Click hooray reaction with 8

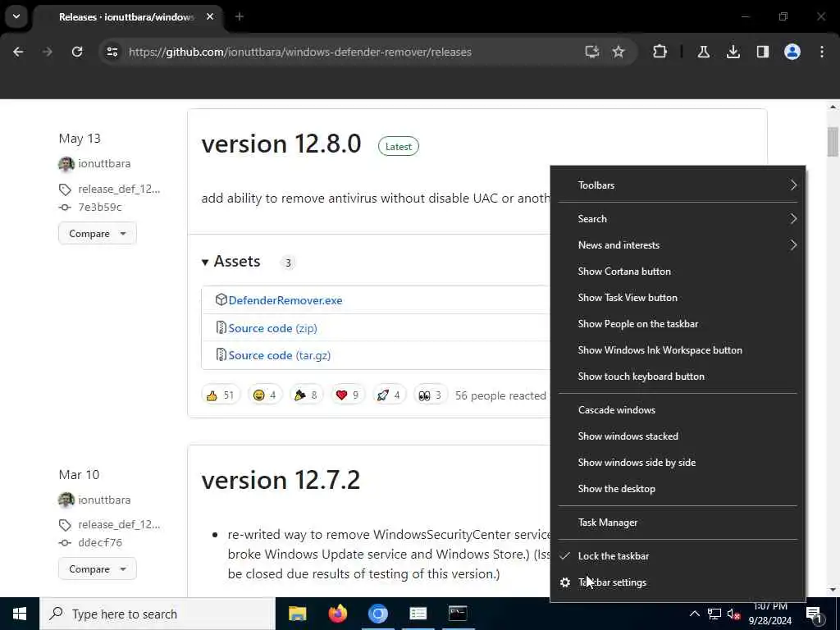coord(306,395)
